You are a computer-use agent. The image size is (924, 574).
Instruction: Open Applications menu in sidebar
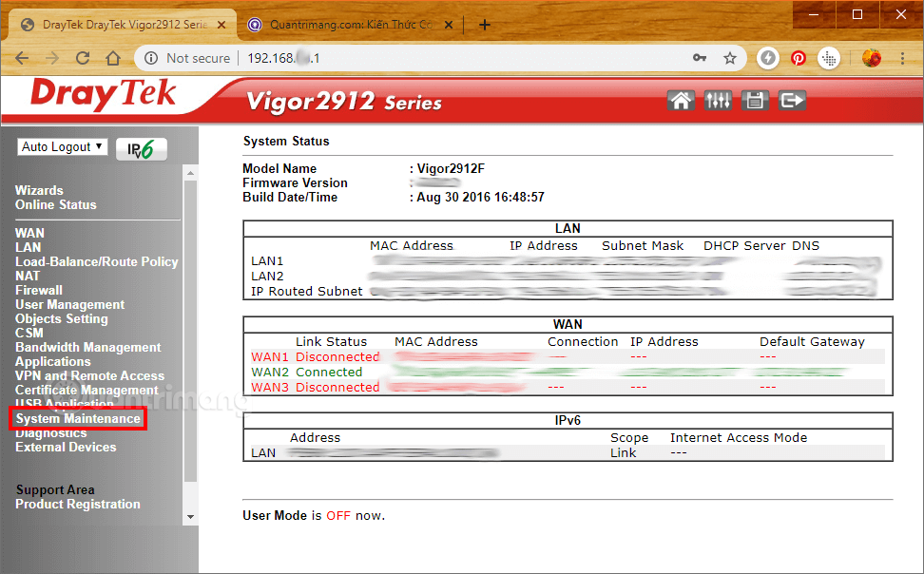click(53, 362)
